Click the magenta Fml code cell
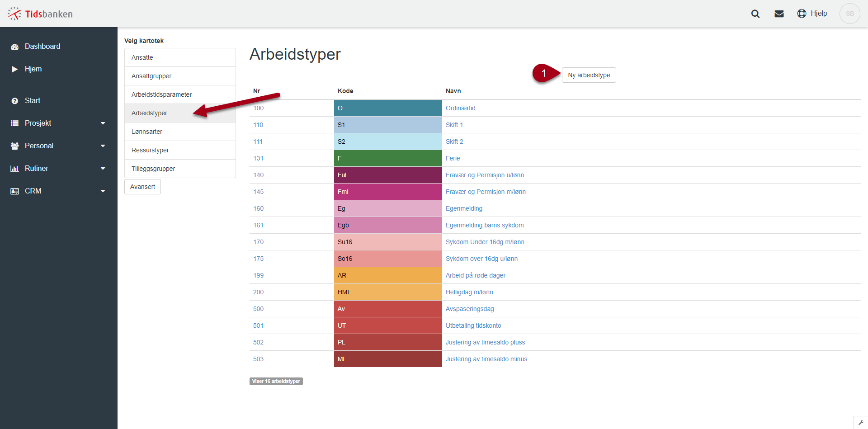This screenshot has height=429, width=868. [x=388, y=192]
